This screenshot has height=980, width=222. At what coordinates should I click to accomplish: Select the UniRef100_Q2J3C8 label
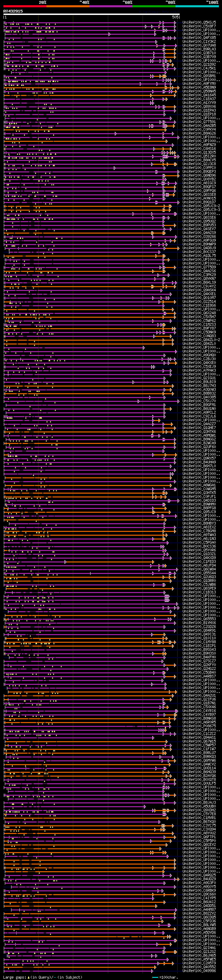tap(199, 164)
